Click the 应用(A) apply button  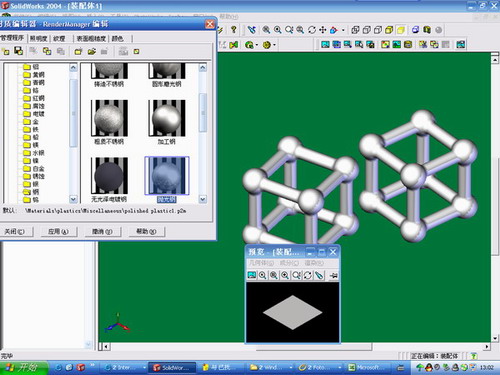[x=58, y=231]
